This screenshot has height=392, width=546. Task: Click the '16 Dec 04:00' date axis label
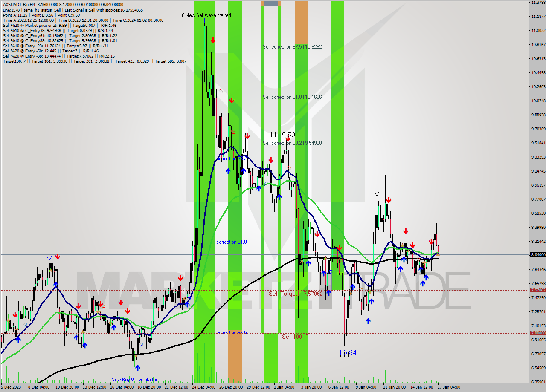pos(122,387)
